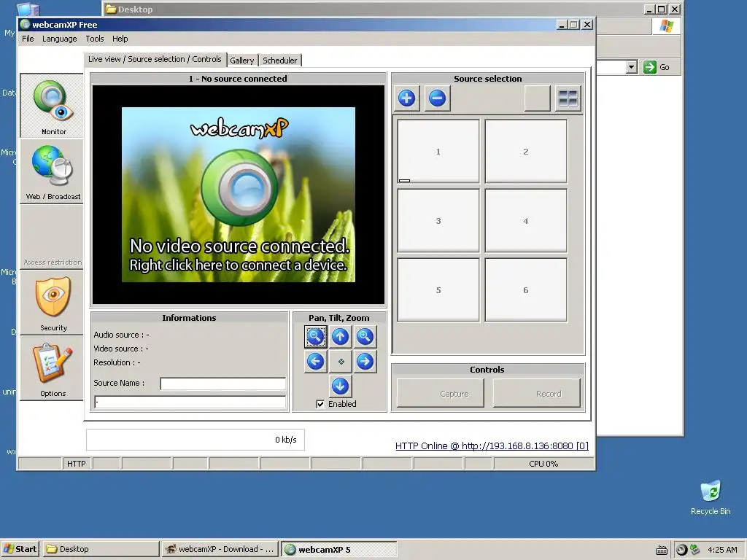Switch to multi-source grid view layout

coord(568,98)
